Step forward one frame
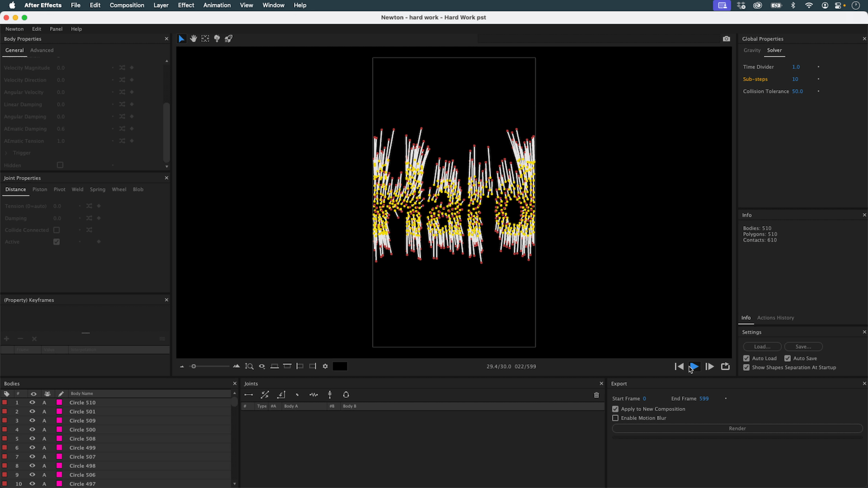Viewport: 868px width, 488px height. 710,367
